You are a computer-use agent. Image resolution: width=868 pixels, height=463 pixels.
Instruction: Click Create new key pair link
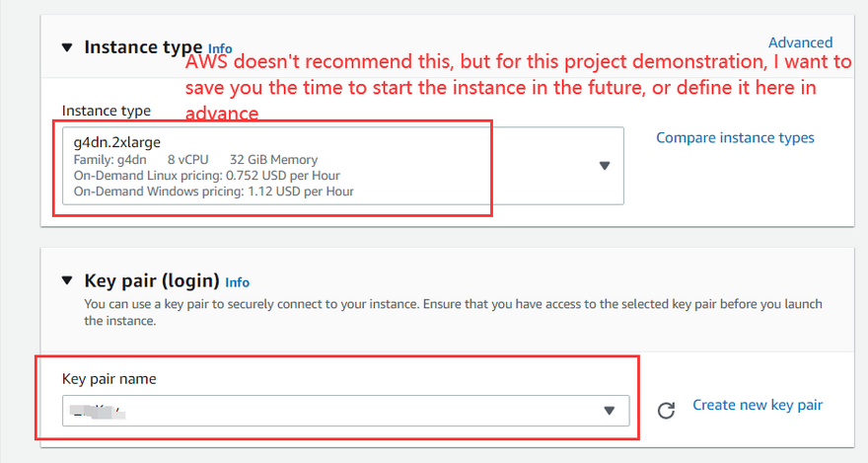757,405
